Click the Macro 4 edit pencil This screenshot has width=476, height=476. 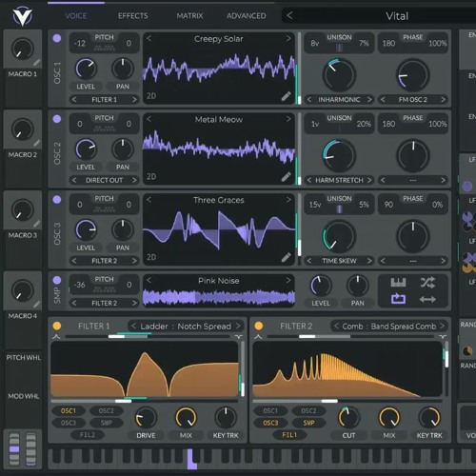coord(37,305)
